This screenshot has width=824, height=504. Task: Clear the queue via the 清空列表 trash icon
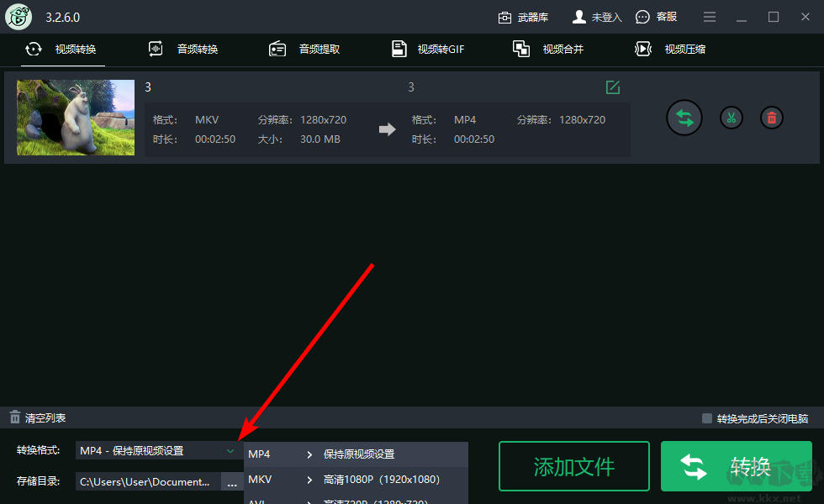(14, 417)
